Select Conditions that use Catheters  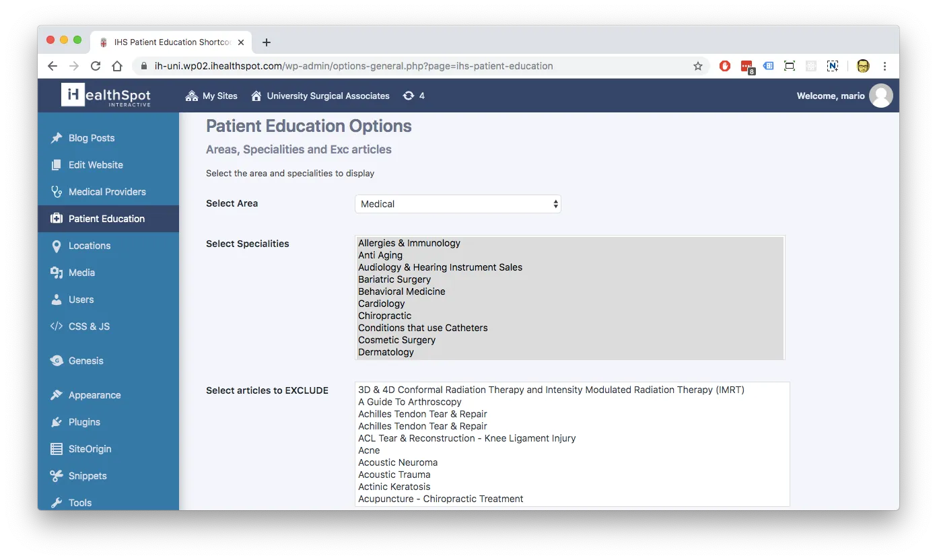point(570,328)
